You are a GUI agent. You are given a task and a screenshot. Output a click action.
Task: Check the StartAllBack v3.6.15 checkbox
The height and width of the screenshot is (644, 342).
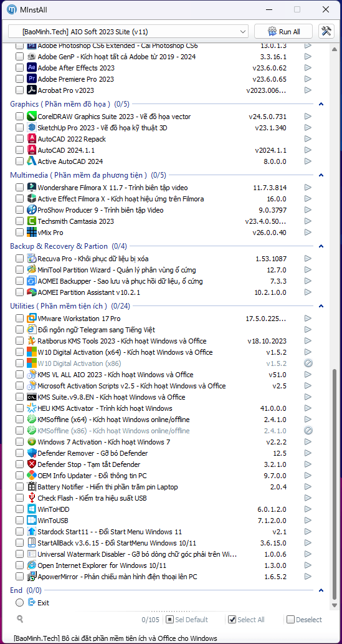pos(20,543)
